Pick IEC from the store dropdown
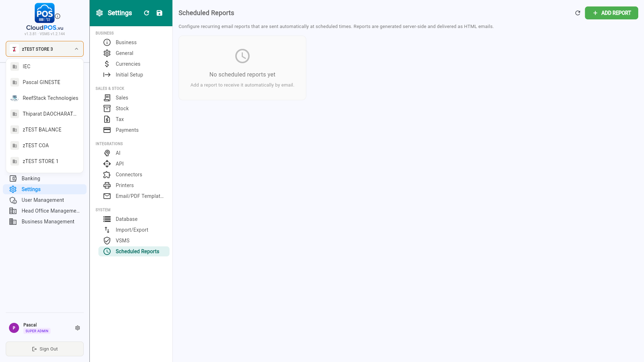Image resolution: width=644 pixels, height=362 pixels. [x=45, y=66]
